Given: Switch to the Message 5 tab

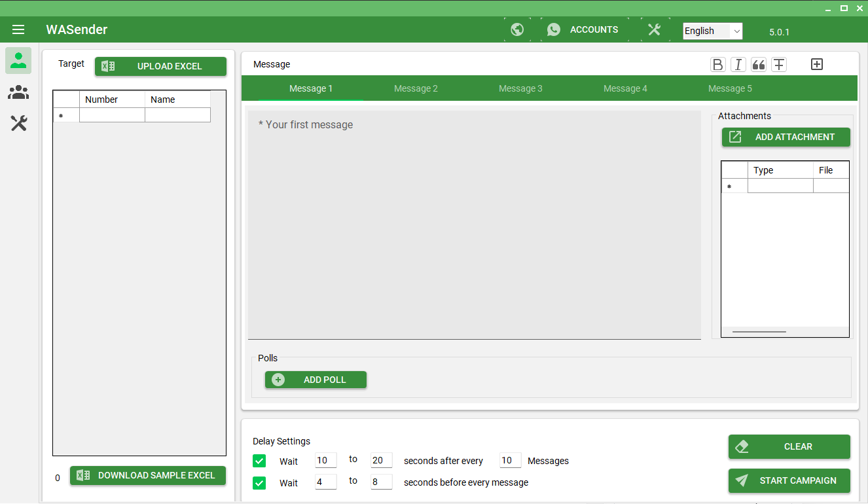Looking at the screenshot, I should click(x=730, y=88).
